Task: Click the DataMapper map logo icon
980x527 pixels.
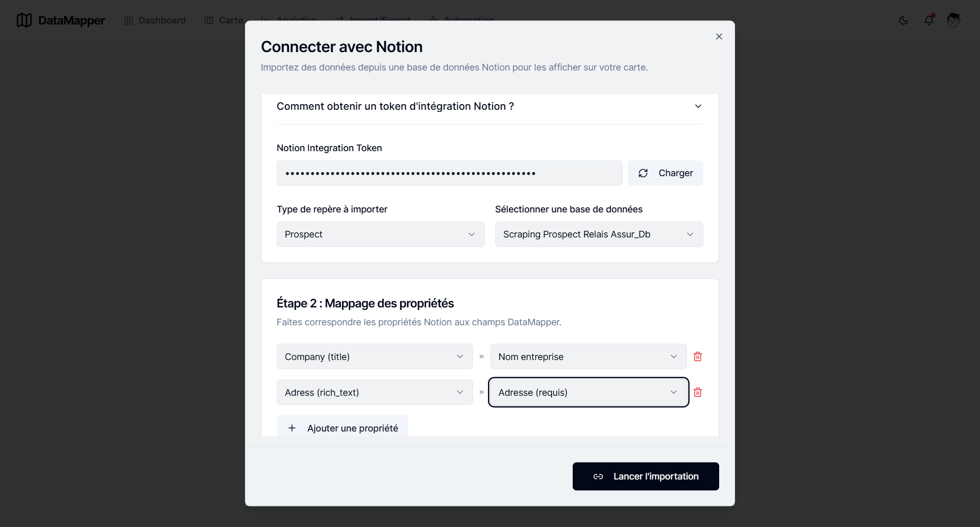Action: [x=23, y=20]
